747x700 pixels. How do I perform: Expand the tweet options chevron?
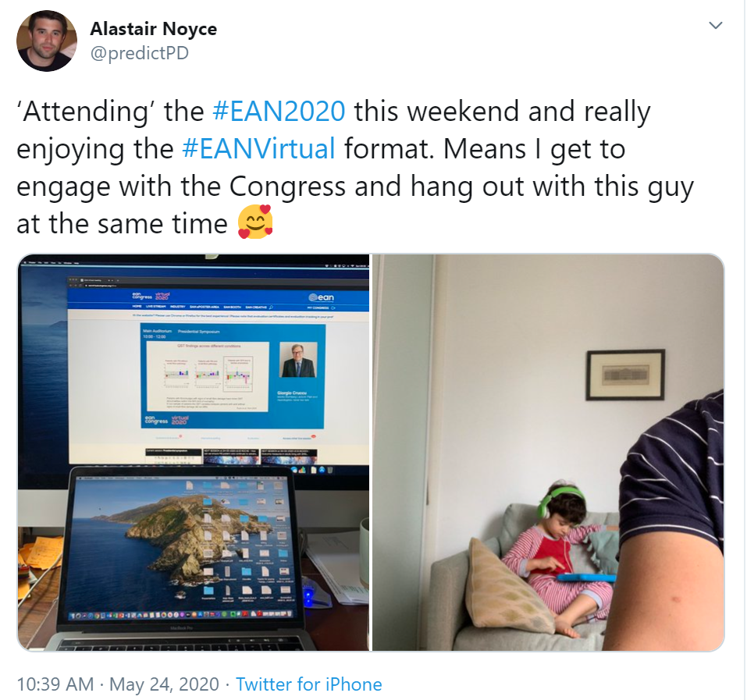[x=716, y=25]
